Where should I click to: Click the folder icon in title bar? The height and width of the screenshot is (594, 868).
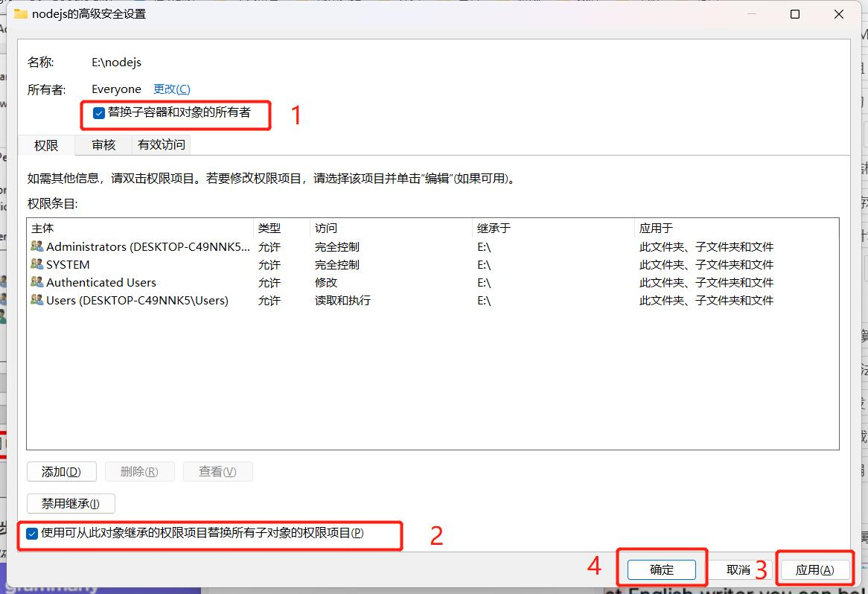(x=21, y=14)
